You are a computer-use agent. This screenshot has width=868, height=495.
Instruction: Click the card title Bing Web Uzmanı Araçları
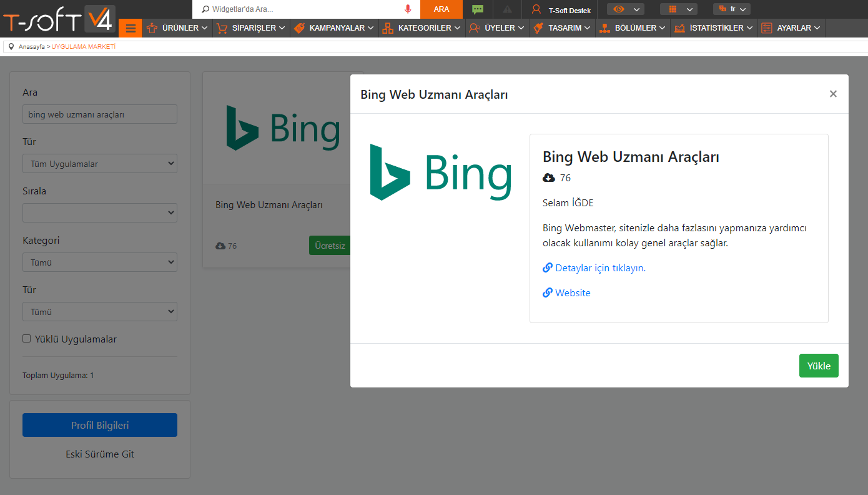[x=269, y=204]
